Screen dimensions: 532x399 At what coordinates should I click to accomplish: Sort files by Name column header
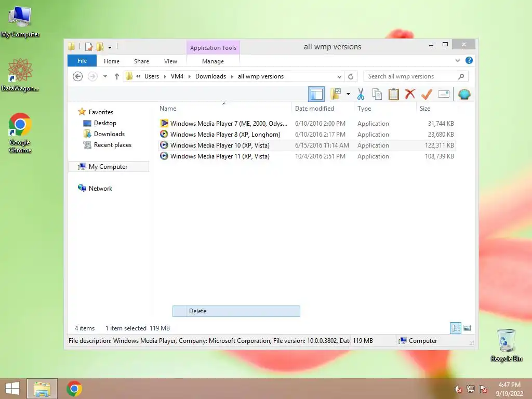click(x=168, y=109)
